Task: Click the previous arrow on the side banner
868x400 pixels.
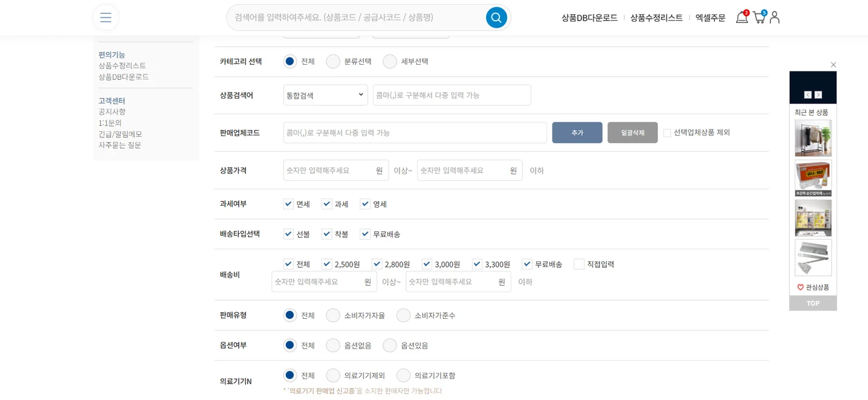Action: pos(808,94)
